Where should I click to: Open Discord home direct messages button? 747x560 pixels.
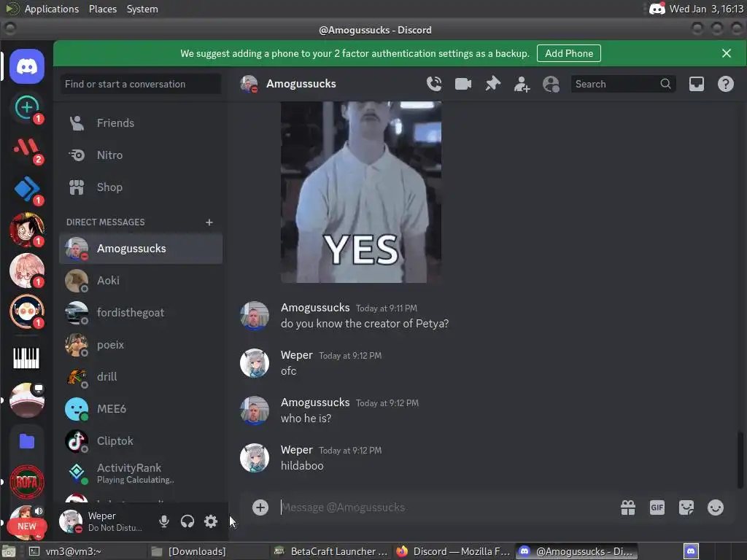27,66
